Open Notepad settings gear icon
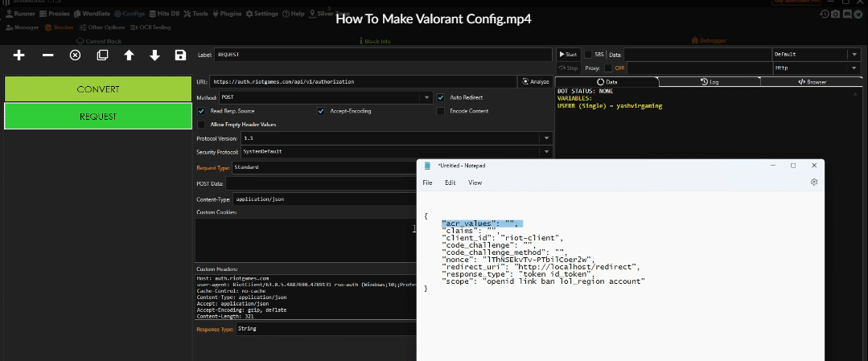This screenshot has height=361, width=868. click(x=814, y=183)
